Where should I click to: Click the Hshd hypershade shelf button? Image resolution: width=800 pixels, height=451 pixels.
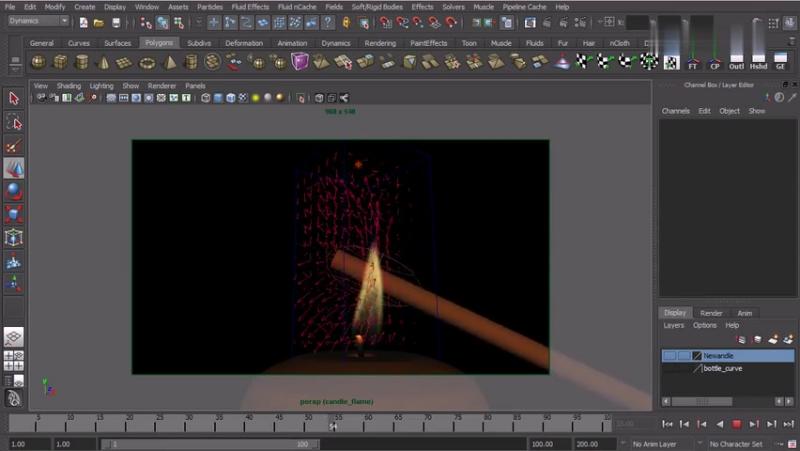pyautogui.click(x=759, y=60)
